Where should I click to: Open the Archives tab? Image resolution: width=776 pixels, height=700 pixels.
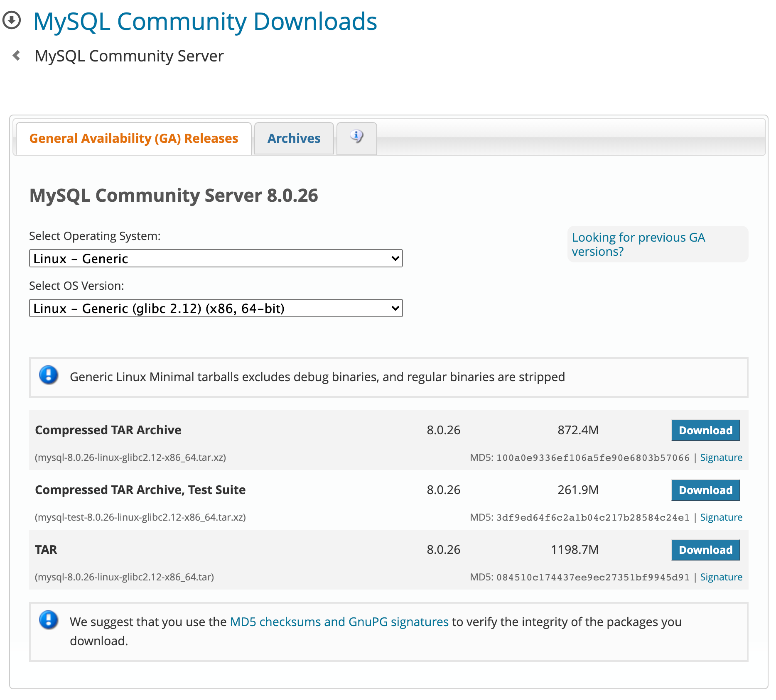pos(294,138)
